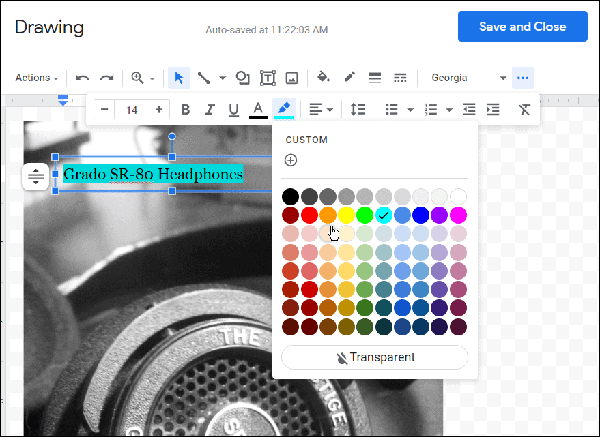Open Line spacing options
This screenshot has height=437, width=600.
pos(358,110)
